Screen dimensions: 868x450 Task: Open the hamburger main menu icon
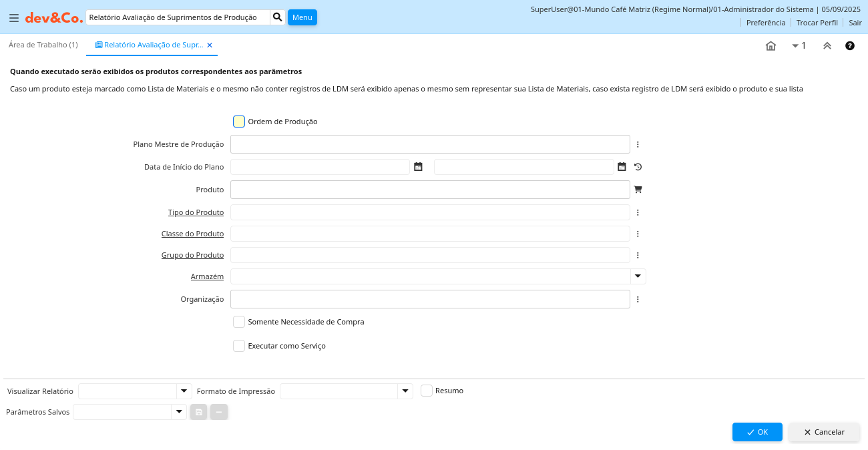pyautogui.click(x=13, y=18)
